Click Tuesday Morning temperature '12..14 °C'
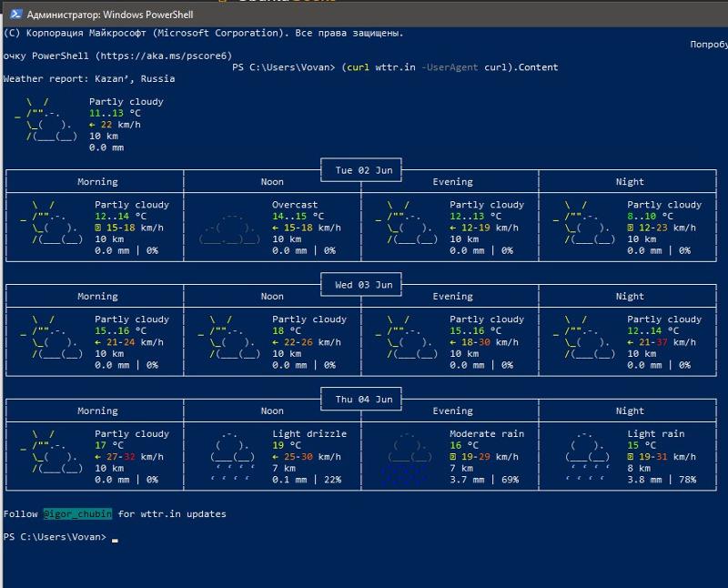728x588 pixels. pos(120,216)
